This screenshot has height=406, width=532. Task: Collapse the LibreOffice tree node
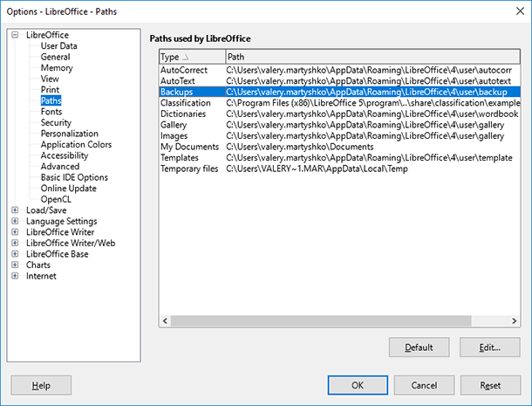pos(15,35)
